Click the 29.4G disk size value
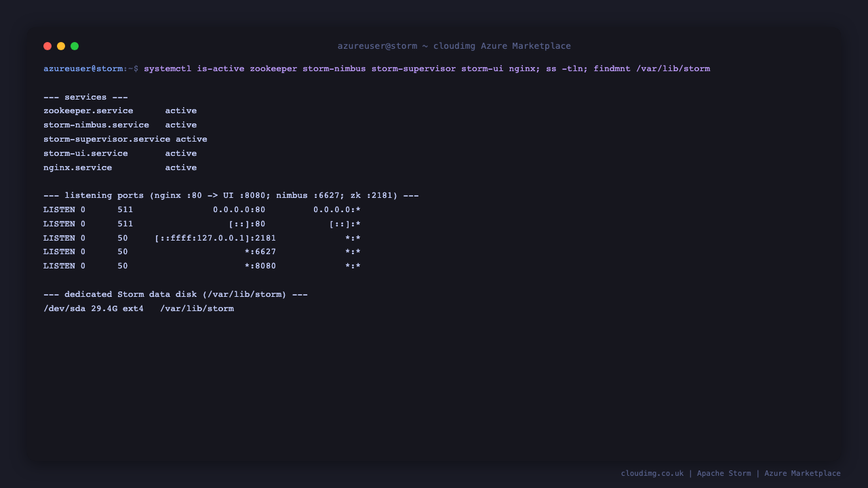The image size is (868, 488). tap(104, 308)
